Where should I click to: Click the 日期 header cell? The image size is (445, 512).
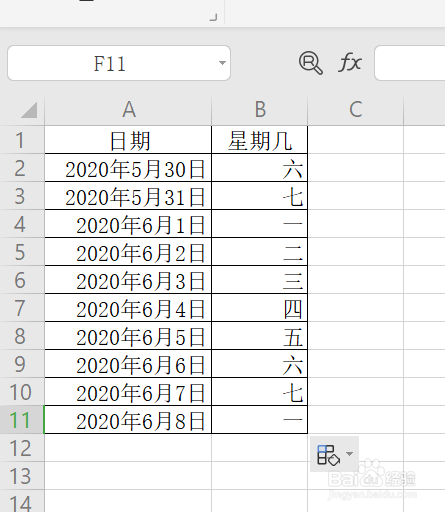(x=128, y=140)
